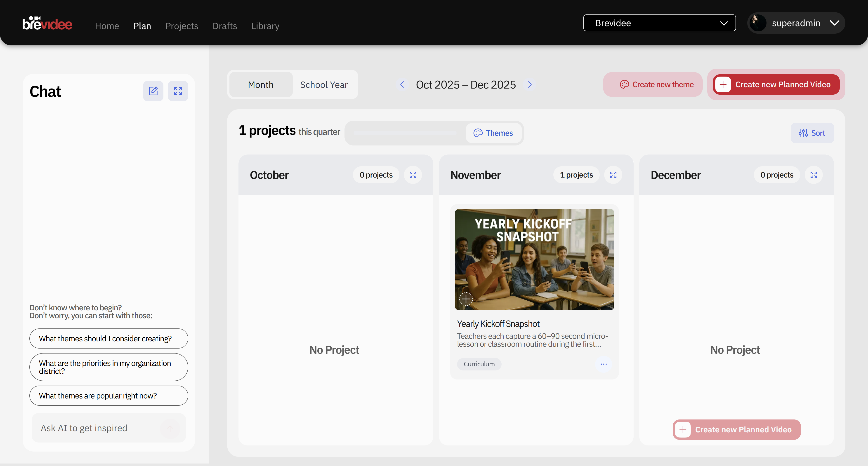Click the new chat edit icon
Screen dimensions: 868x466
click(x=153, y=91)
